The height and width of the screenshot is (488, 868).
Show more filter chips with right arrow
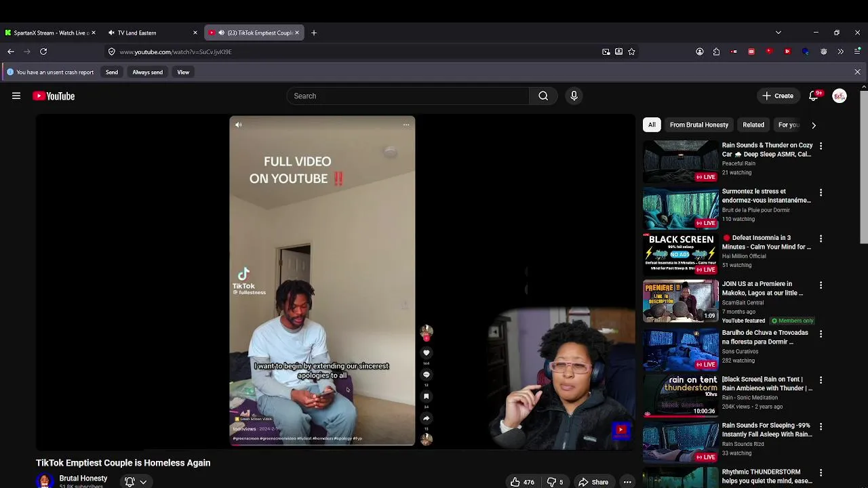tap(813, 125)
